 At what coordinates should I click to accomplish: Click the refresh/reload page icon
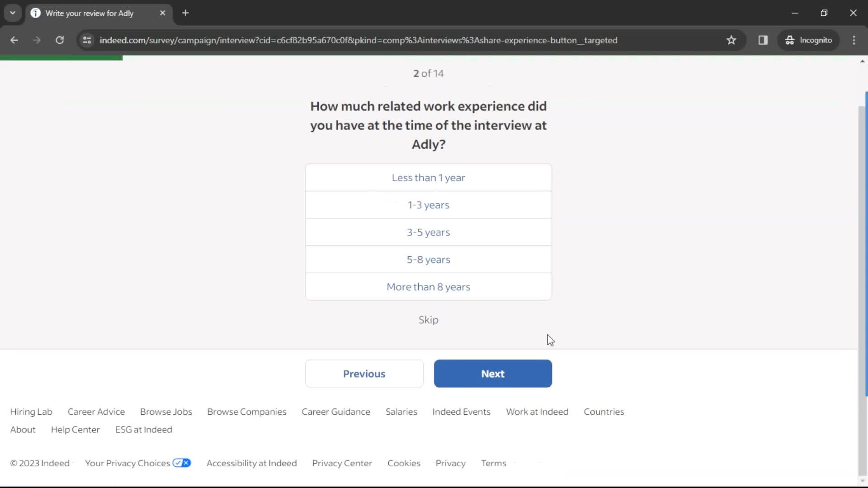[x=60, y=40]
